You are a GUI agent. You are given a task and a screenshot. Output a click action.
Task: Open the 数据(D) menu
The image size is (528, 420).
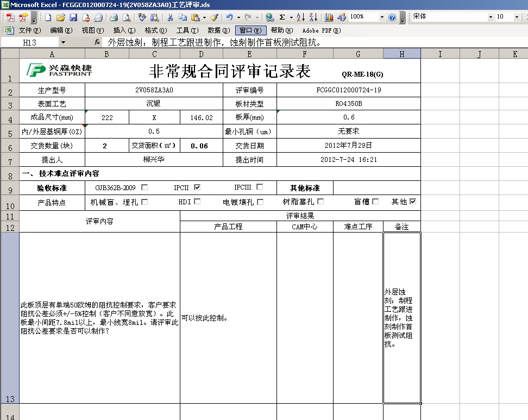[218, 30]
